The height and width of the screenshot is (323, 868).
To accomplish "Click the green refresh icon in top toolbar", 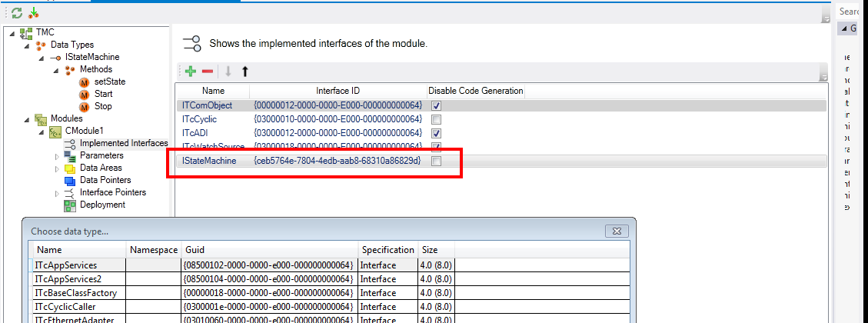I will pyautogui.click(x=17, y=13).
